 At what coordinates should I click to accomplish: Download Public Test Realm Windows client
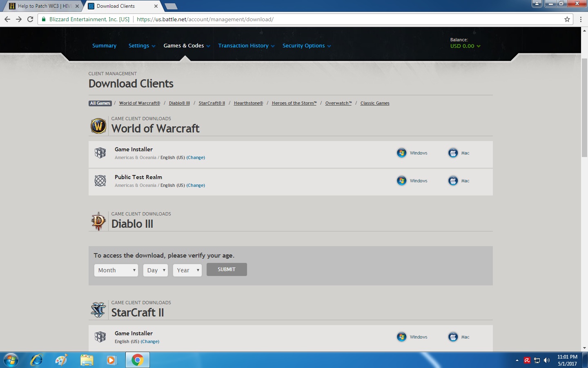[412, 181]
